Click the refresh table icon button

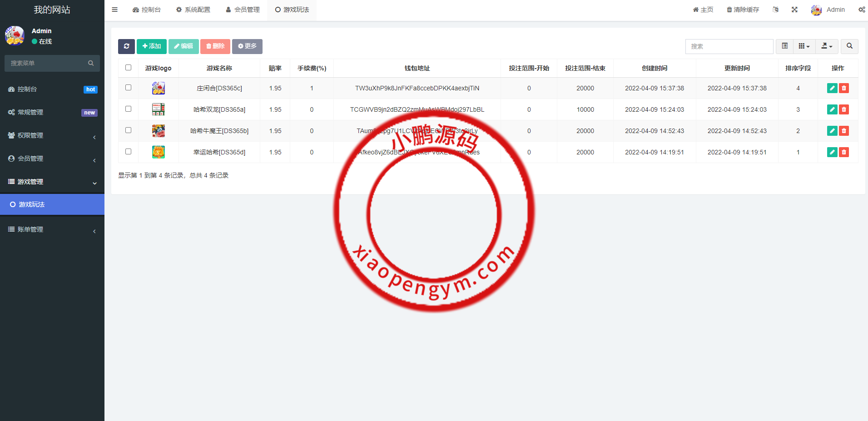[126, 46]
